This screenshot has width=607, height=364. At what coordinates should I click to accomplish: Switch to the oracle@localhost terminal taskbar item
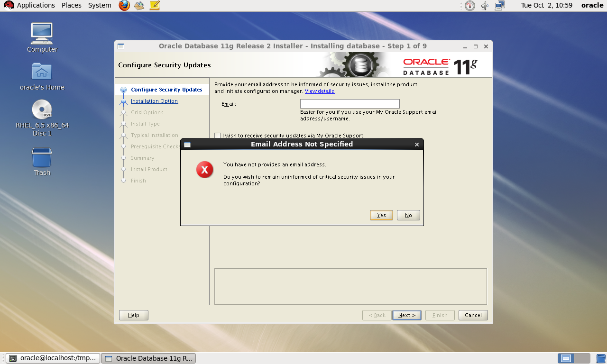coord(53,358)
